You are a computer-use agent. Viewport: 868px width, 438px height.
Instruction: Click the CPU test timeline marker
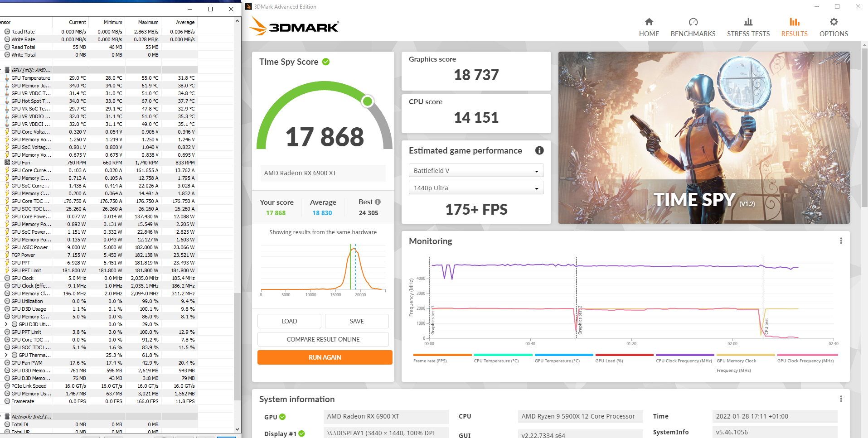[x=766, y=326]
